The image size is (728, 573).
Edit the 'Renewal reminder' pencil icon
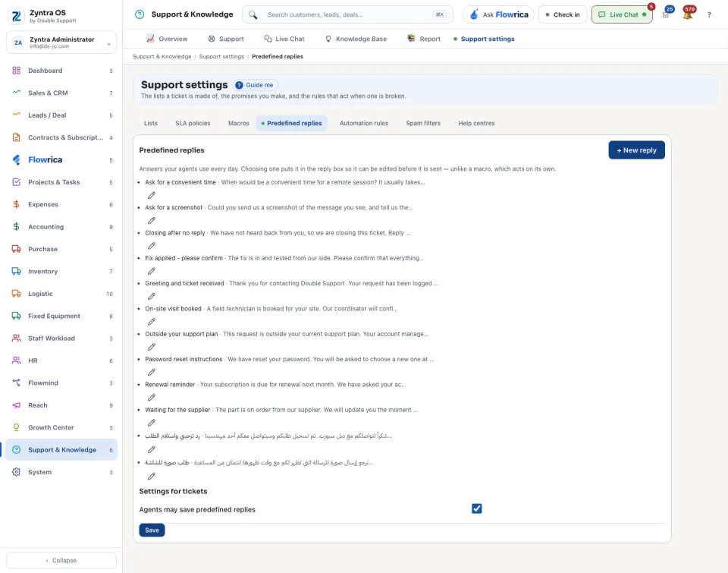coord(152,398)
